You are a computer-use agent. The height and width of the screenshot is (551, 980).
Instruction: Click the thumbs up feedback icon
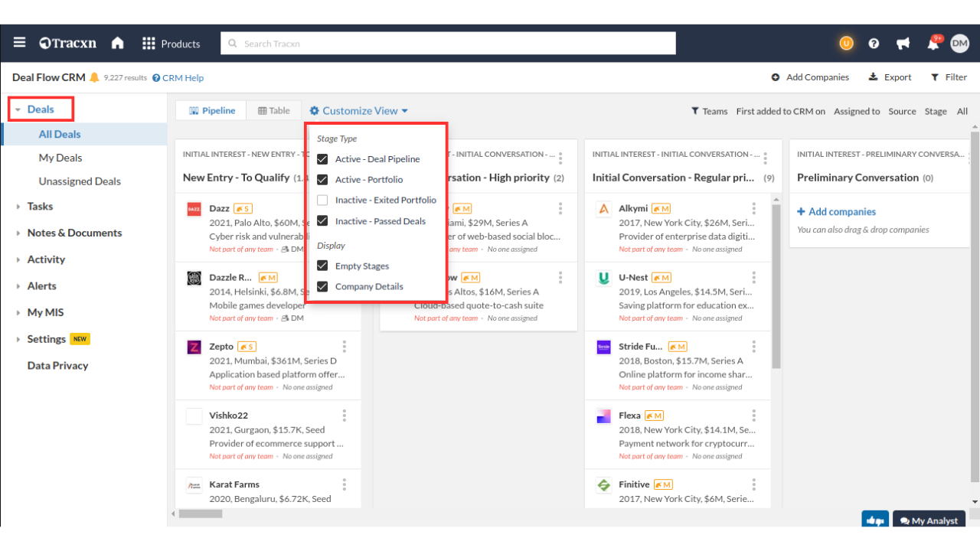click(874, 520)
